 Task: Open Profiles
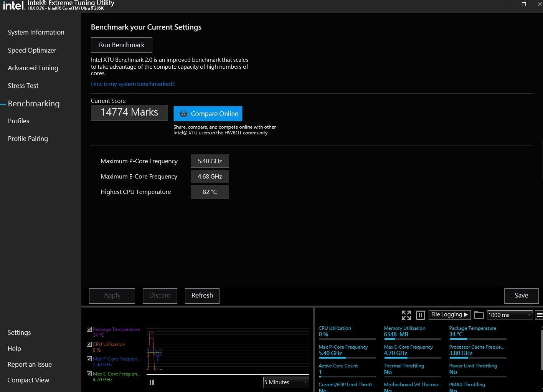(18, 121)
